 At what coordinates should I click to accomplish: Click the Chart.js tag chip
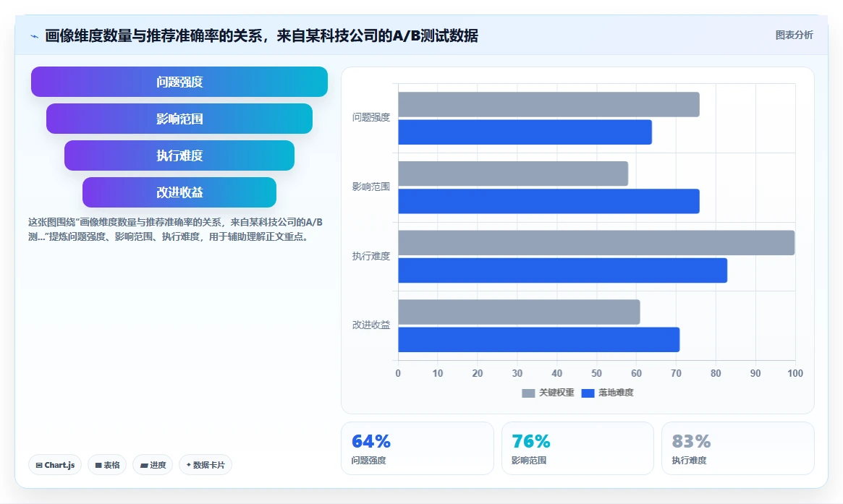coord(55,465)
